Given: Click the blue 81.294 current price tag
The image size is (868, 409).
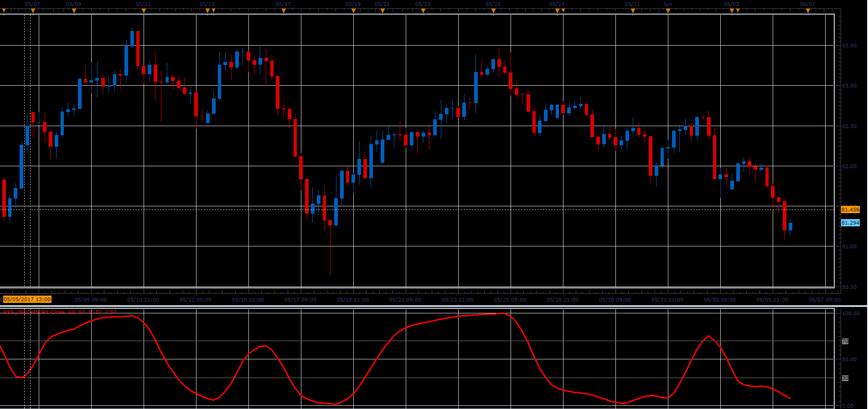Looking at the screenshot, I should click(x=850, y=223).
